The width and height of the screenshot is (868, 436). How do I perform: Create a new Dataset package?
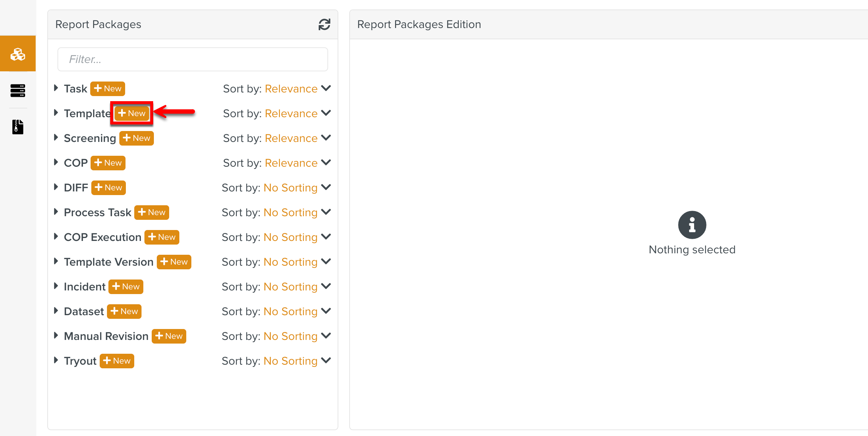[124, 312]
